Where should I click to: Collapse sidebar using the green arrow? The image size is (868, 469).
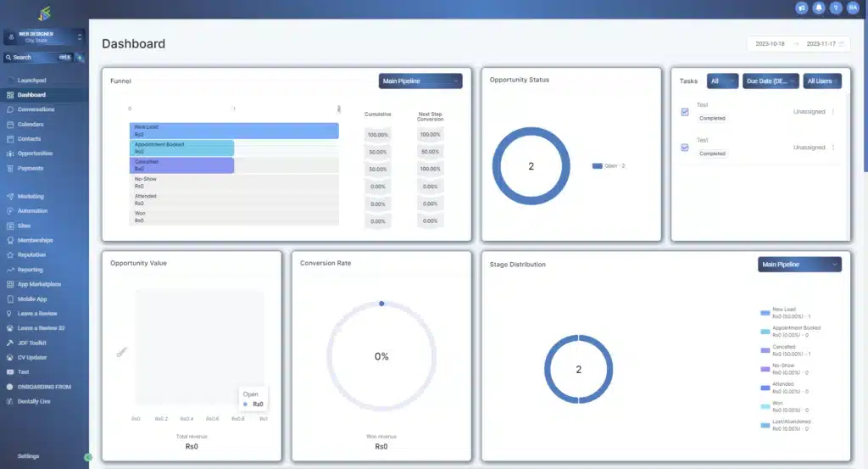click(x=88, y=457)
